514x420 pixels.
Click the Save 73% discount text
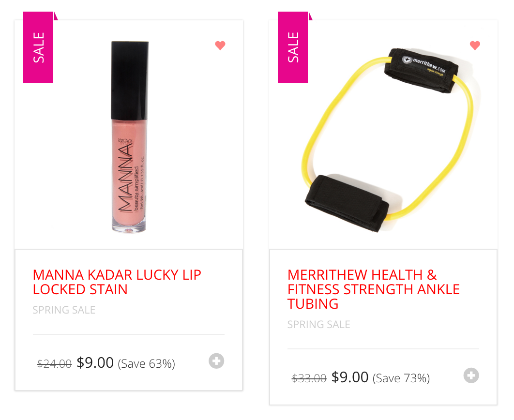(x=401, y=378)
